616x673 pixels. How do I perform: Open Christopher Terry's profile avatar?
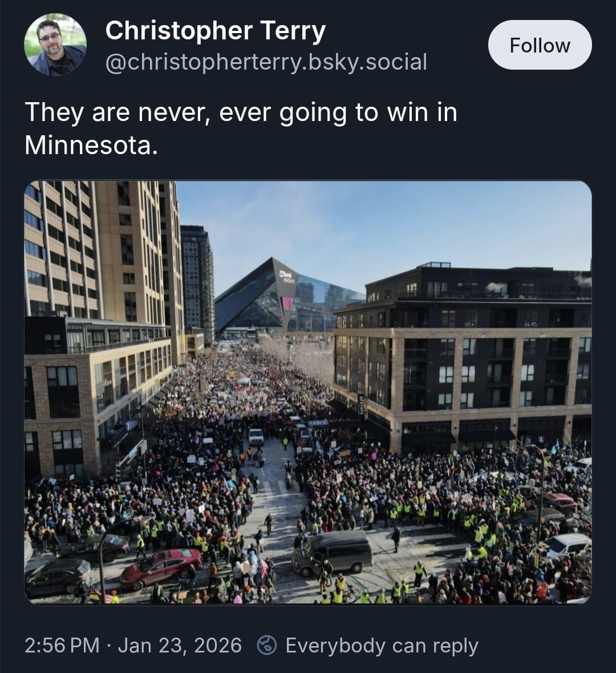point(55,45)
